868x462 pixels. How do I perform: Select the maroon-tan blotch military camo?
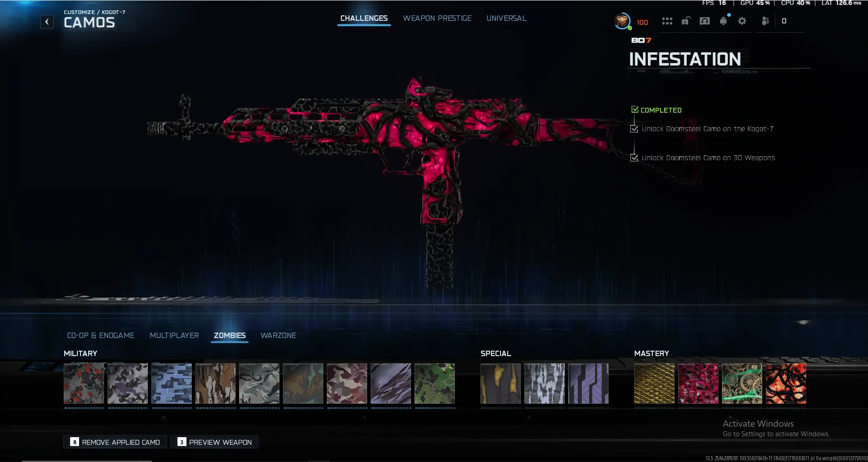(347, 383)
